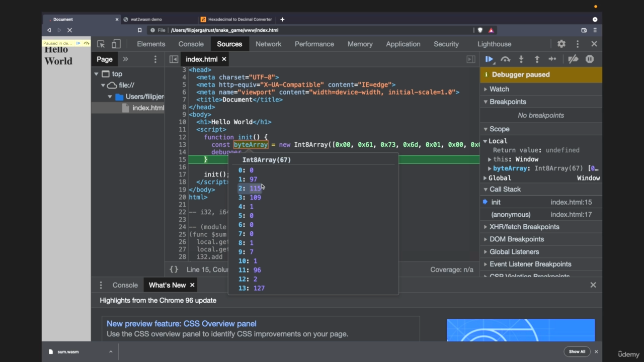Image resolution: width=644 pixels, height=362 pixels.
Task: Select index.html in file tree
Action: (148, 108)
